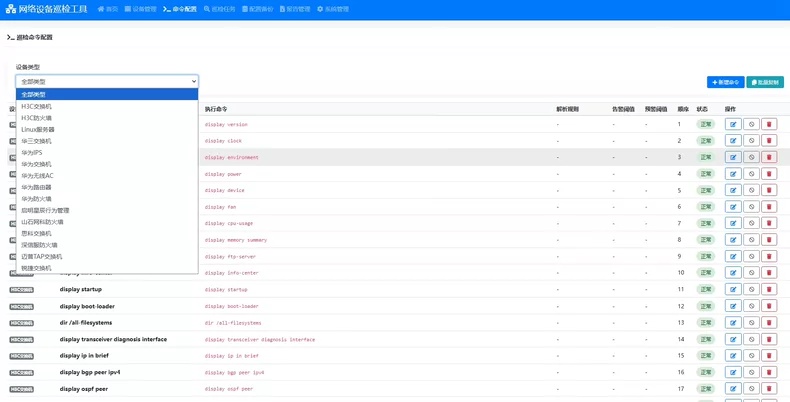790x402 pixels.
Task: Delete the display bgp peer ipv4 row
Action: 769,372
